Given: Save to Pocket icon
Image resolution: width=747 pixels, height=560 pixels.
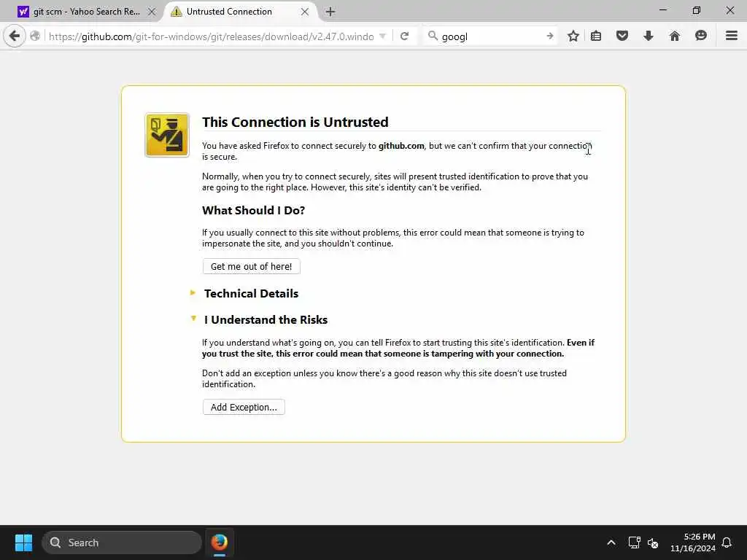Looking at the screenshot, I should click(622, 36).
